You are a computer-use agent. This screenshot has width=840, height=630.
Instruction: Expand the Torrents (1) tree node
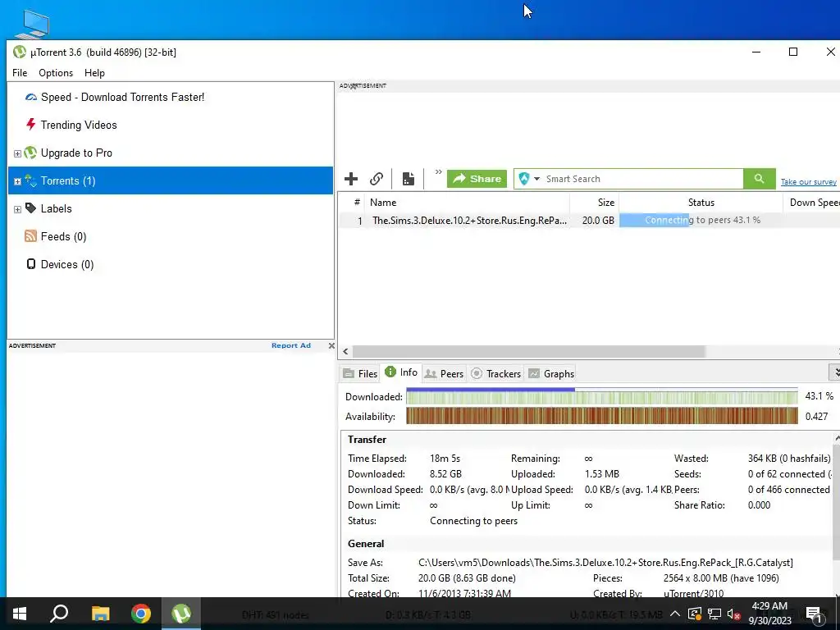click(x=17, y=181)
